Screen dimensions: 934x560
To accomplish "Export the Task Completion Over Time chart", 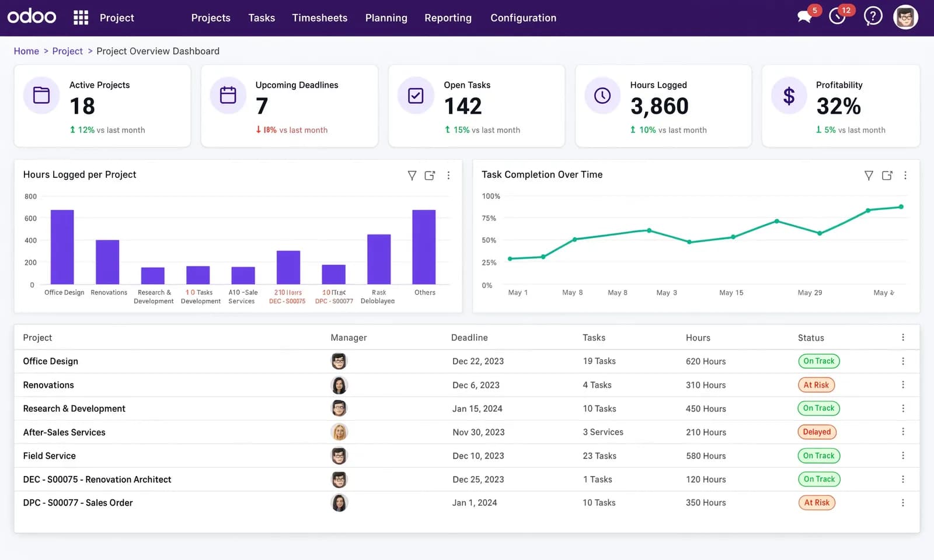I will click(887, 175).
